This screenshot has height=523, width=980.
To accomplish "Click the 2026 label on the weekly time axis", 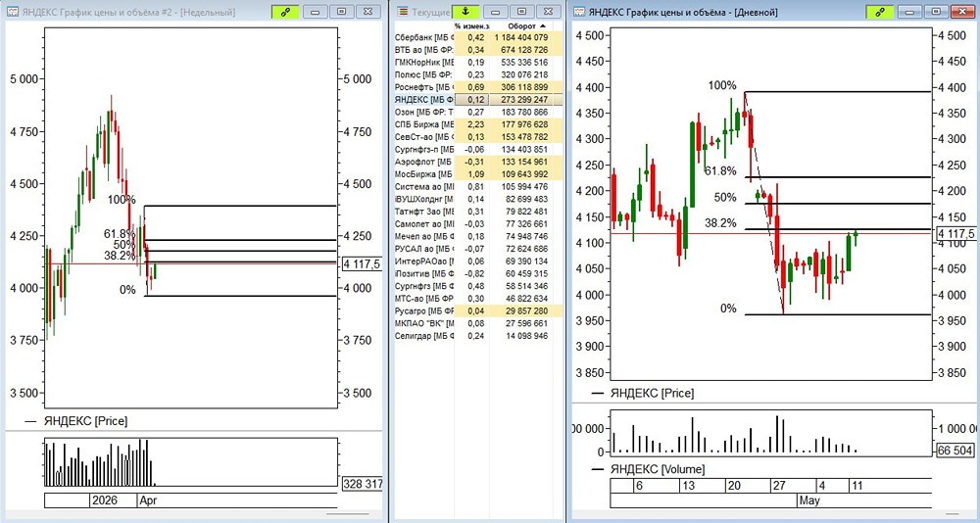I will tap(105, 500).
